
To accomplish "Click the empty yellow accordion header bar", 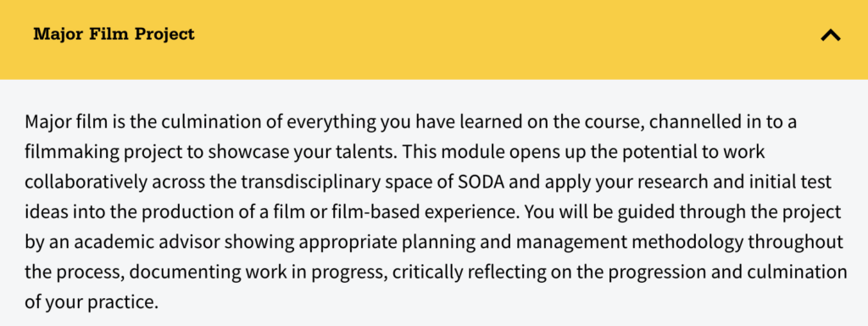I will [434, 39].
